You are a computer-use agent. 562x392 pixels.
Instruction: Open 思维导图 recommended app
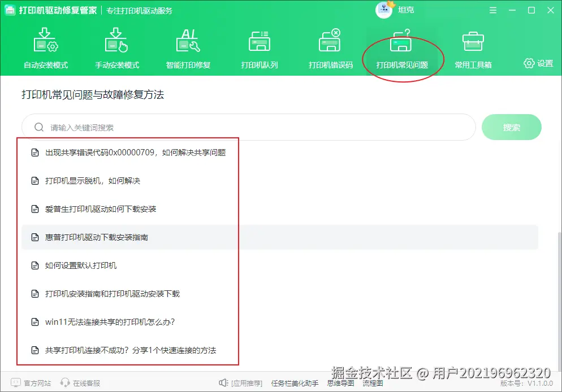pos(340,384)
